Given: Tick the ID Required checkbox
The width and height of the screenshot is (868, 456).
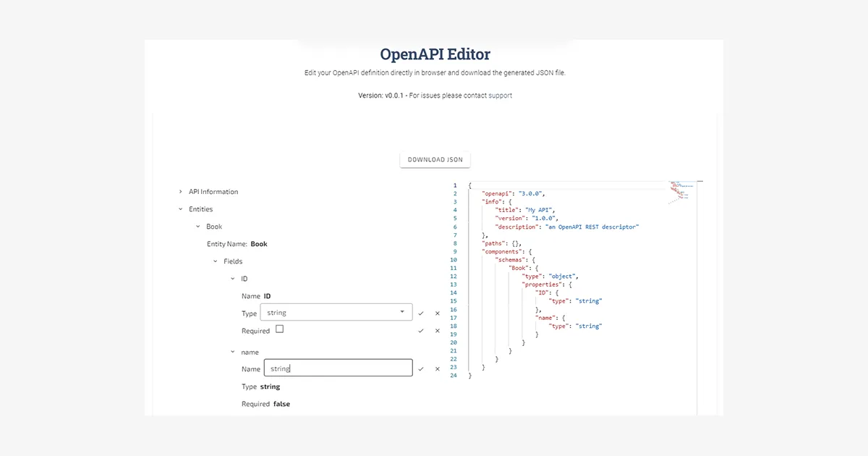Looking at the screenshot, I should click(x=280, y=329).
